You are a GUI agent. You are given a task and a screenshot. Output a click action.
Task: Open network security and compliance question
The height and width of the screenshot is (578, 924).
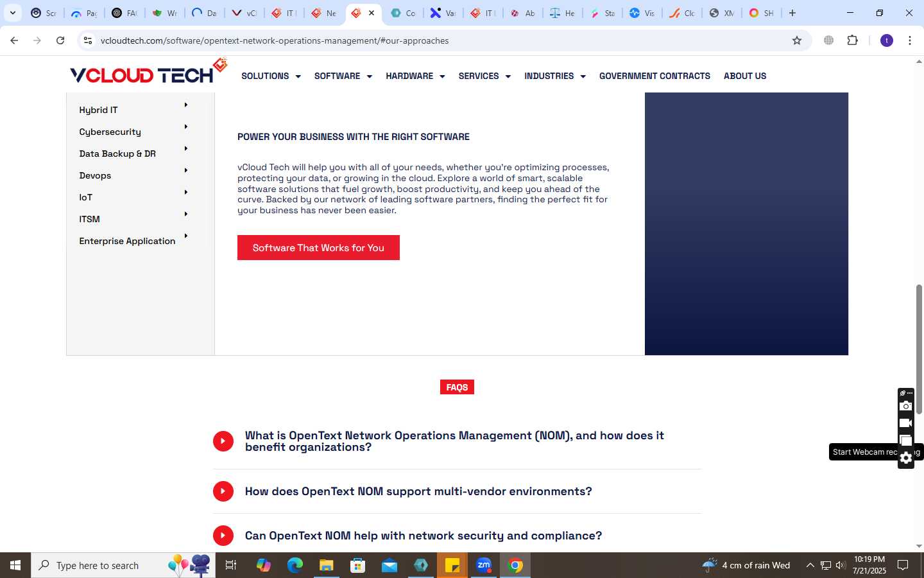[424, 536]
